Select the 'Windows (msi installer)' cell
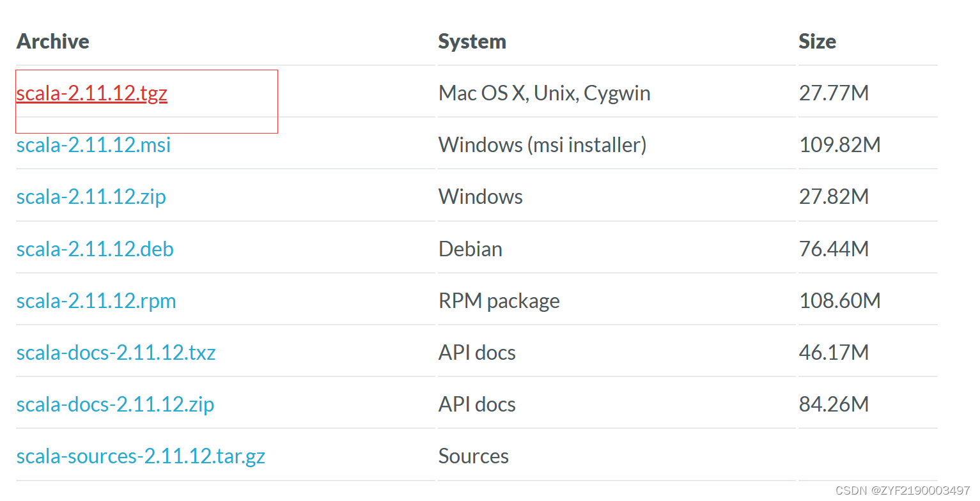Screen dimensions: 980x501 pyautogui.click(x=543, y=145)
